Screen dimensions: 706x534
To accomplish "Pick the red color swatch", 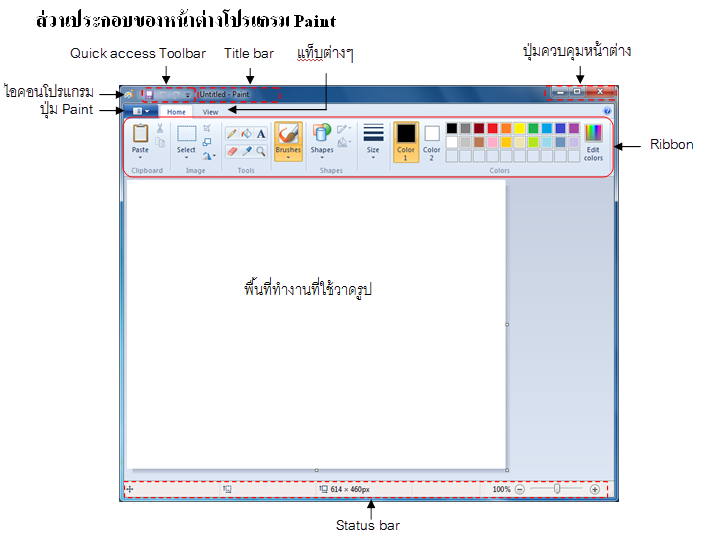I will 493,128.
